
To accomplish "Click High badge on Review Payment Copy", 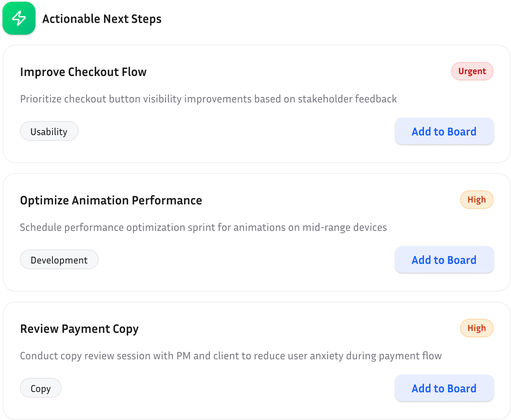I will (476, 328).
